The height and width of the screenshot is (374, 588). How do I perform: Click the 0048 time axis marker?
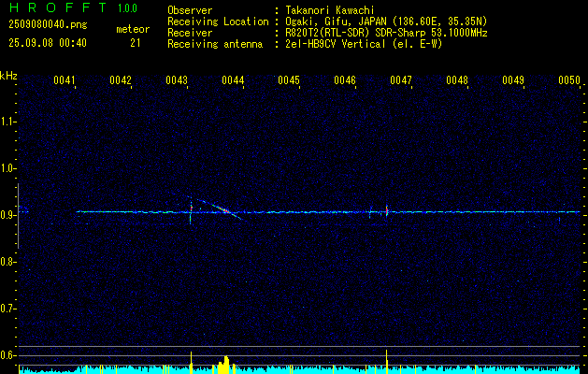(457, 80)
